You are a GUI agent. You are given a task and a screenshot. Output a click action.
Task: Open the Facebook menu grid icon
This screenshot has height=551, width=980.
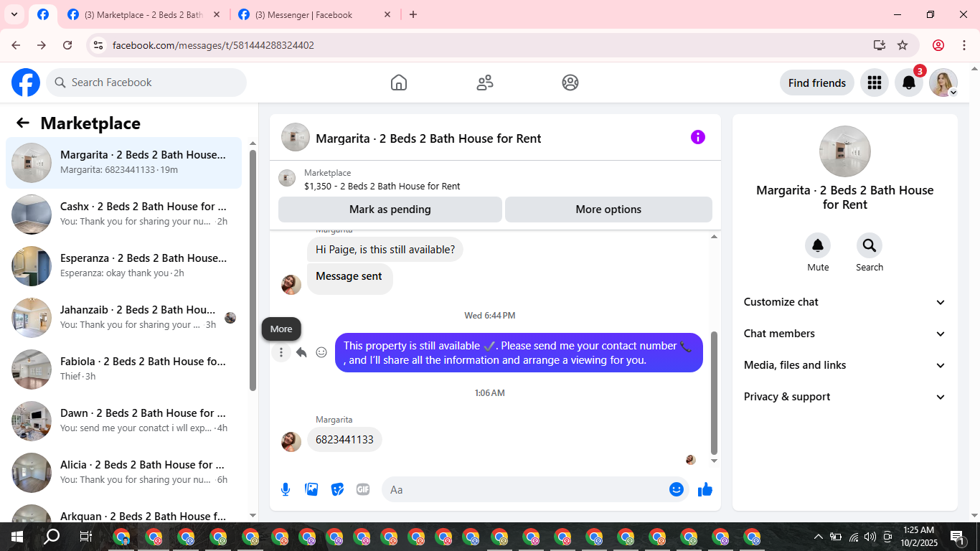874,83
